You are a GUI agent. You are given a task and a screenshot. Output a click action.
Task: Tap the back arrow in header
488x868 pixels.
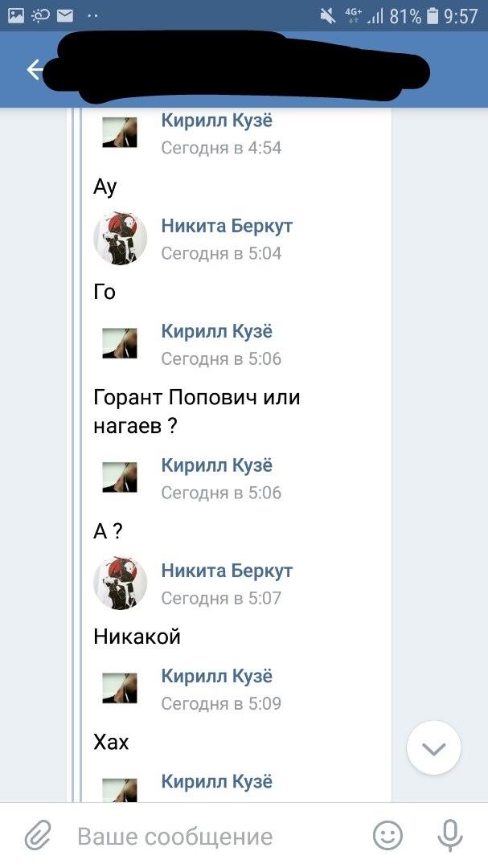coord(35,70)
